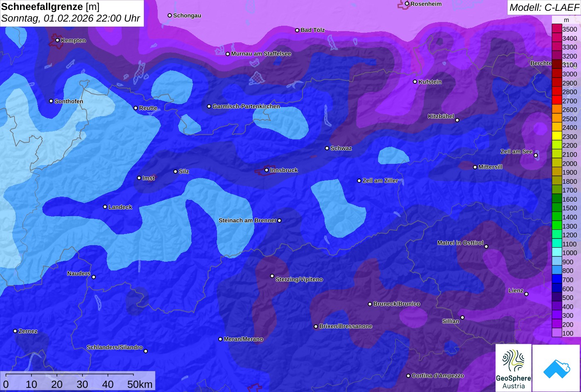
Task: Click the GeoSphere Austria logo
Action: (x=513, y=368)
